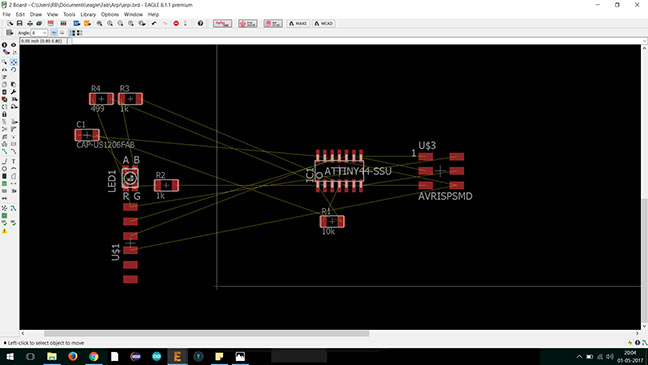Click the R1 10k resistor footprint
648x365 pixels.
(x=332, y=222)
